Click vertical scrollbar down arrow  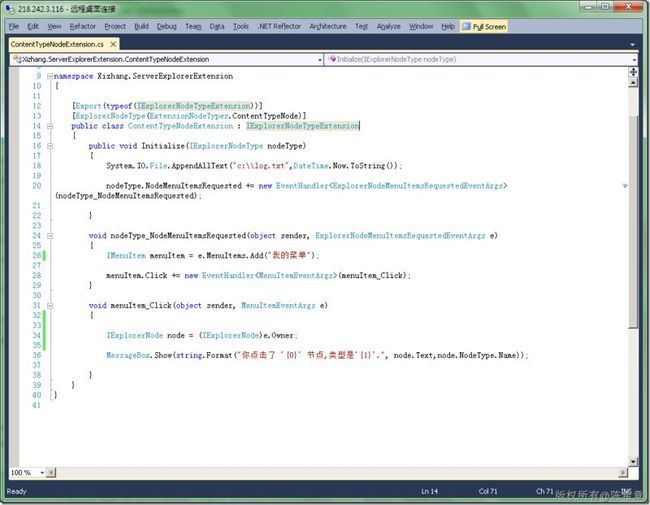633,461
